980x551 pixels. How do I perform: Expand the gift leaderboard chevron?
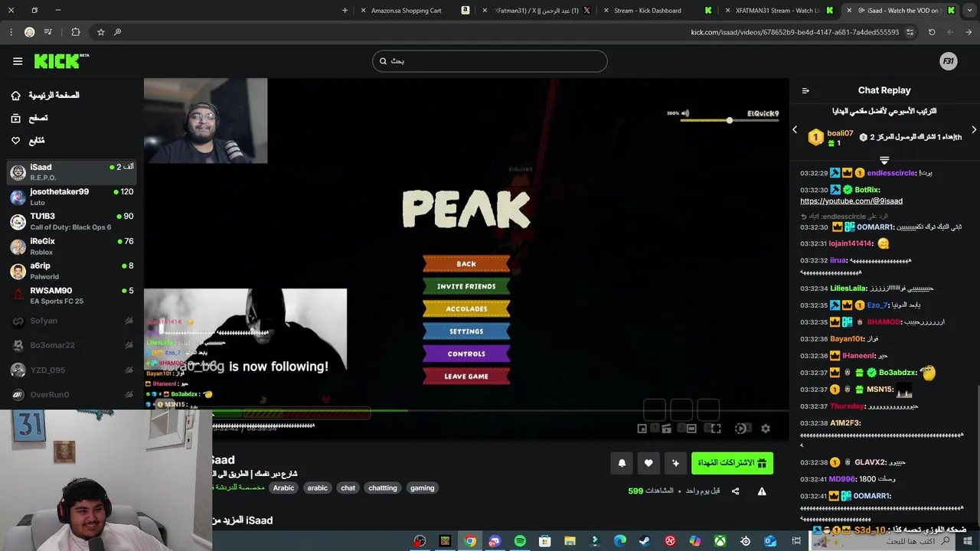884,160
